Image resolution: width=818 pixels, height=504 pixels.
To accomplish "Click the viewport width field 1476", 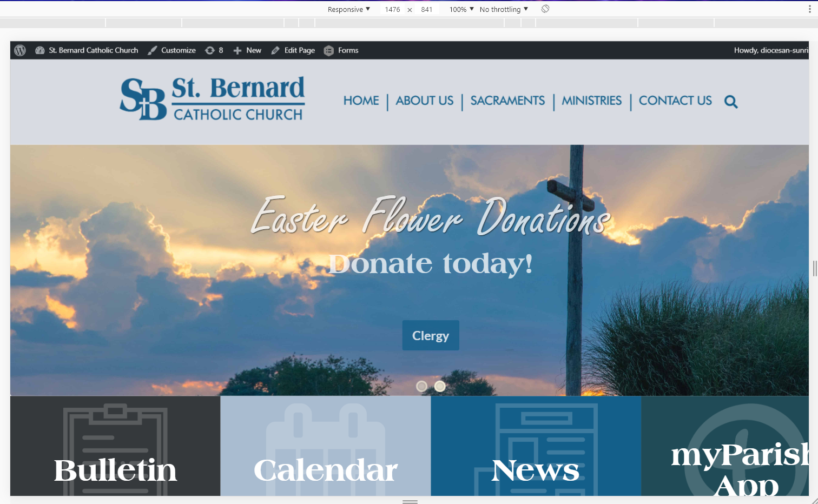I will coord(392,9).
